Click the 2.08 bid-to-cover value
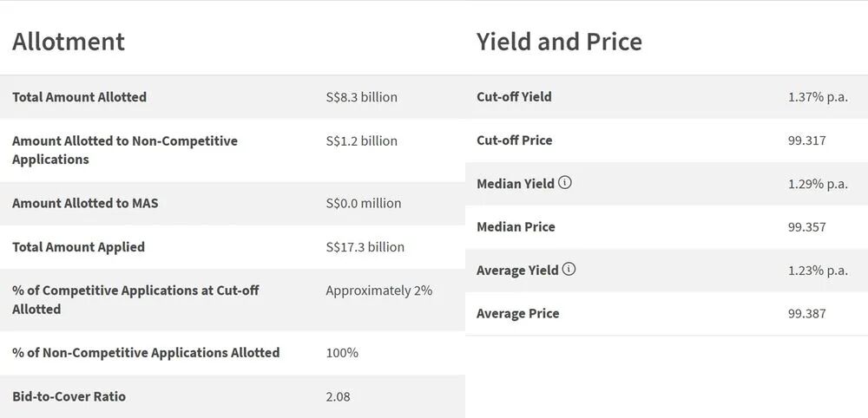 [x=338, y=396]
